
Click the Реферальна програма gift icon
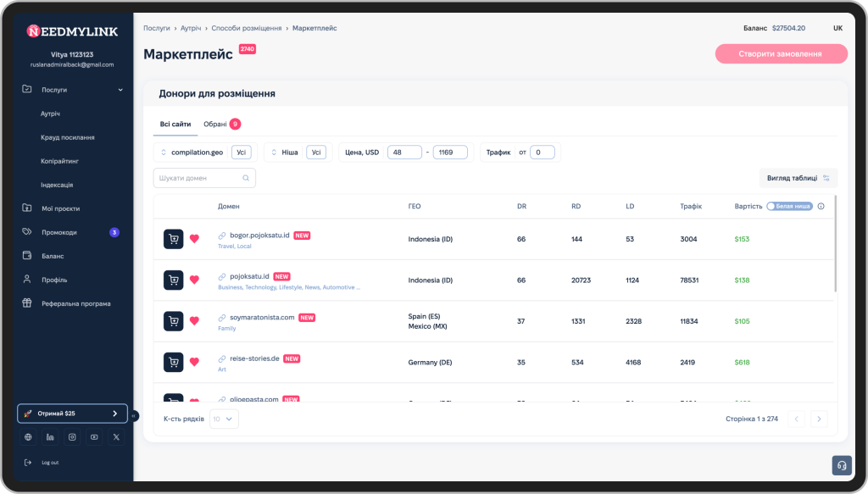pos(26,303)
